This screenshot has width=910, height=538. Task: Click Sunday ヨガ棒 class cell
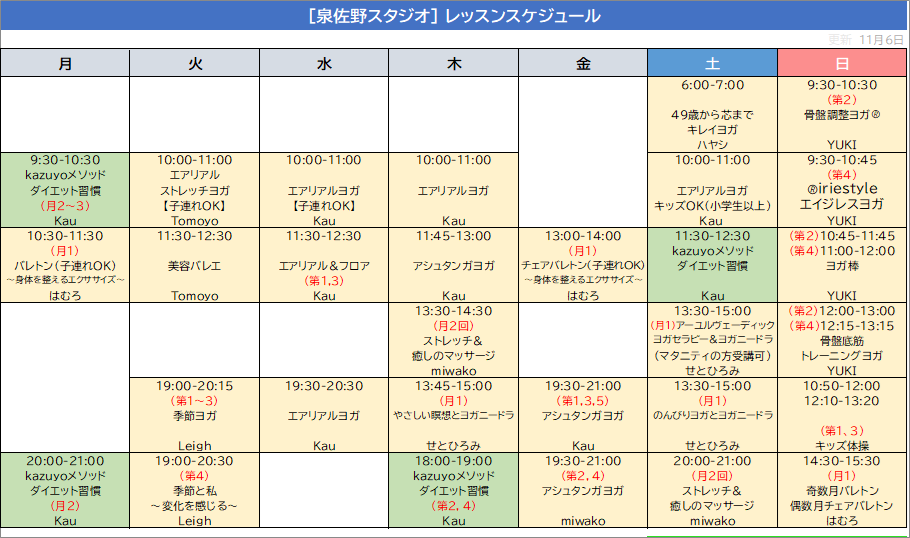pos(842,266)
